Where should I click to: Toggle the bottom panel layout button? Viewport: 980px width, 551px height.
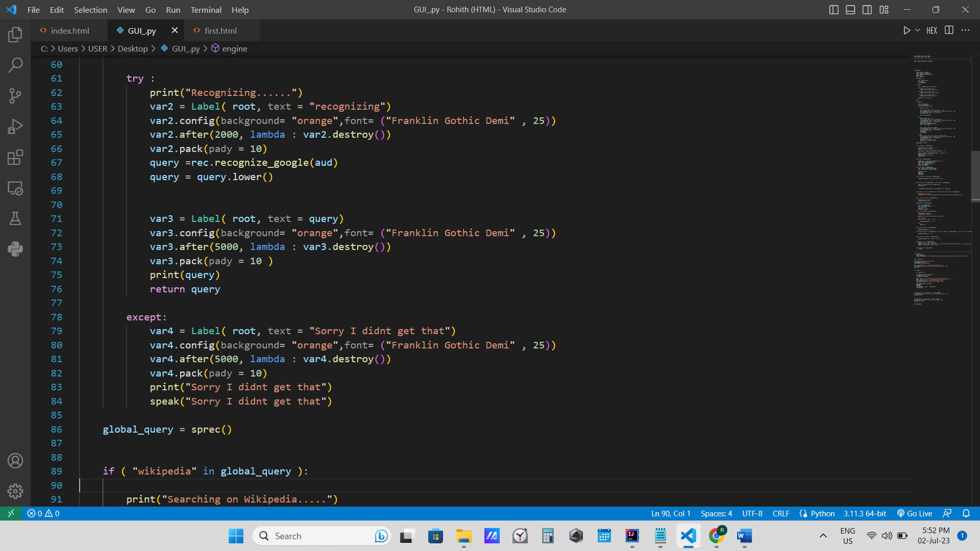point(850,10)
